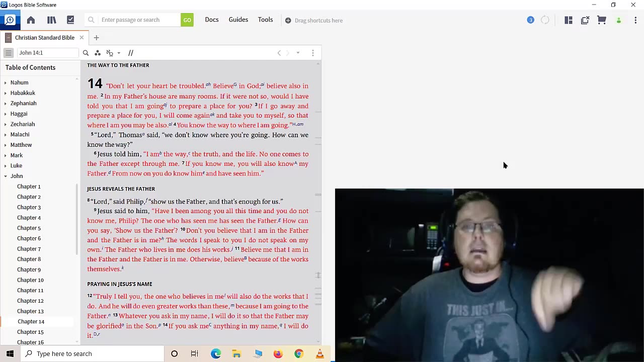The height and width of the screenshot is (362, 644).
Task: Expand the Haggai entry
Action: (6, 114)
